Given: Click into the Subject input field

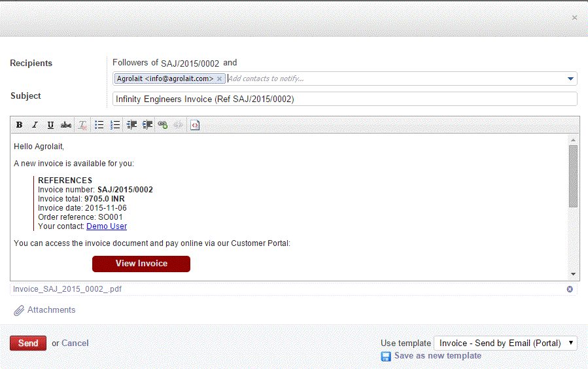Looking at the screenshot, I should (x=345, y=99).
